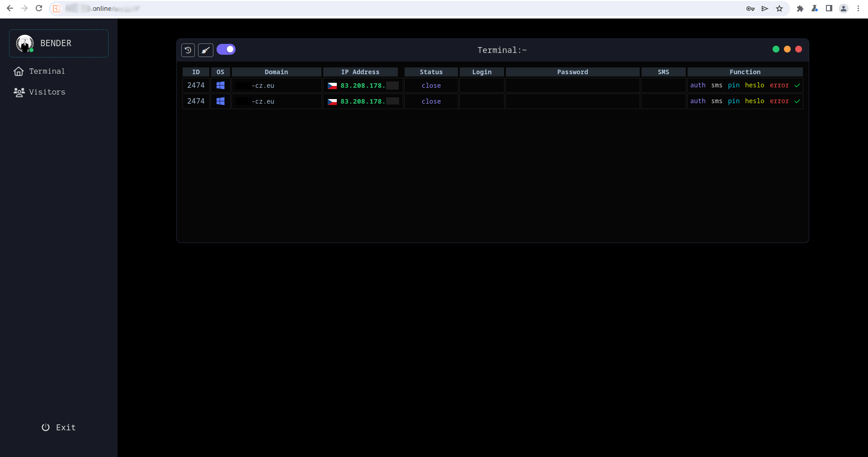The height and width of the screenshot is (457, 868).
Task: Click the green checkmark in second row
Action: pyautogui.click(x=797, y=101)
